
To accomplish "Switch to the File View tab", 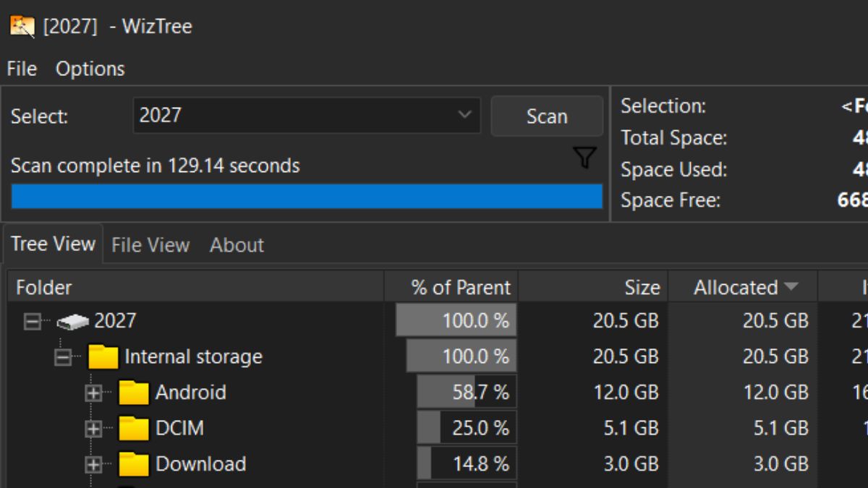I will [150, 245].
